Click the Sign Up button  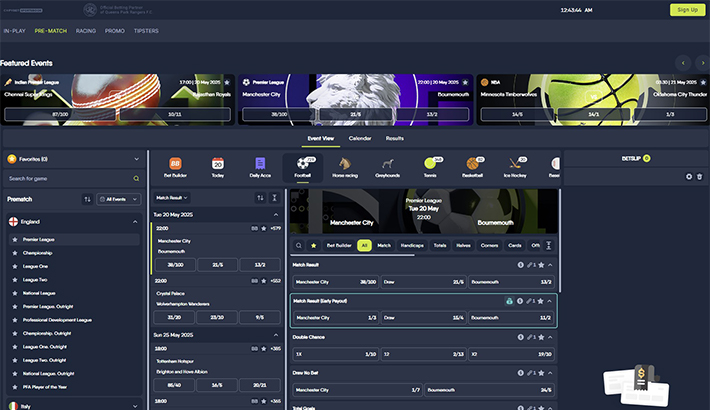click(687, 10)
